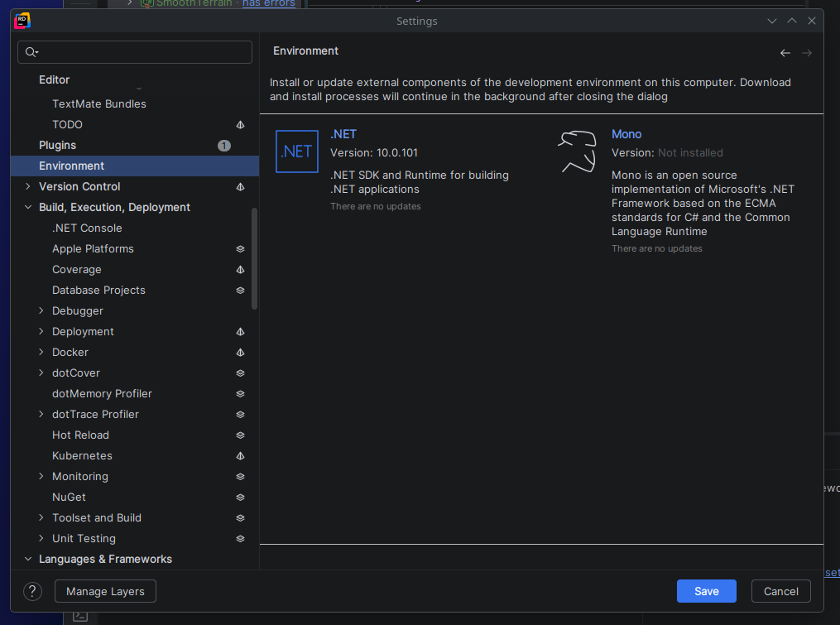This screenshot has width=840, height=625.
Task: Click the Mono logo icon
Action: 578,151
